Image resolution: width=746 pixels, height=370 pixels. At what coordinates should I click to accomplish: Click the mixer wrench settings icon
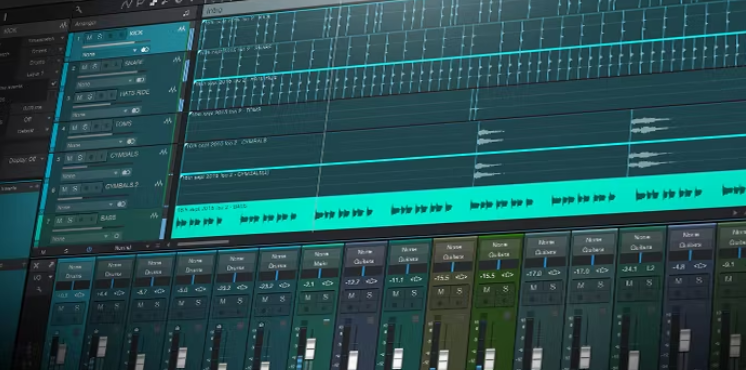click(39, 289)
